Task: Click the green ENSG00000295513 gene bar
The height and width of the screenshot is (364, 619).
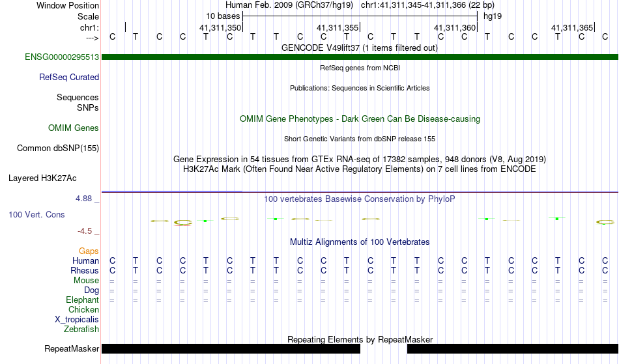Action: (360, 57)
